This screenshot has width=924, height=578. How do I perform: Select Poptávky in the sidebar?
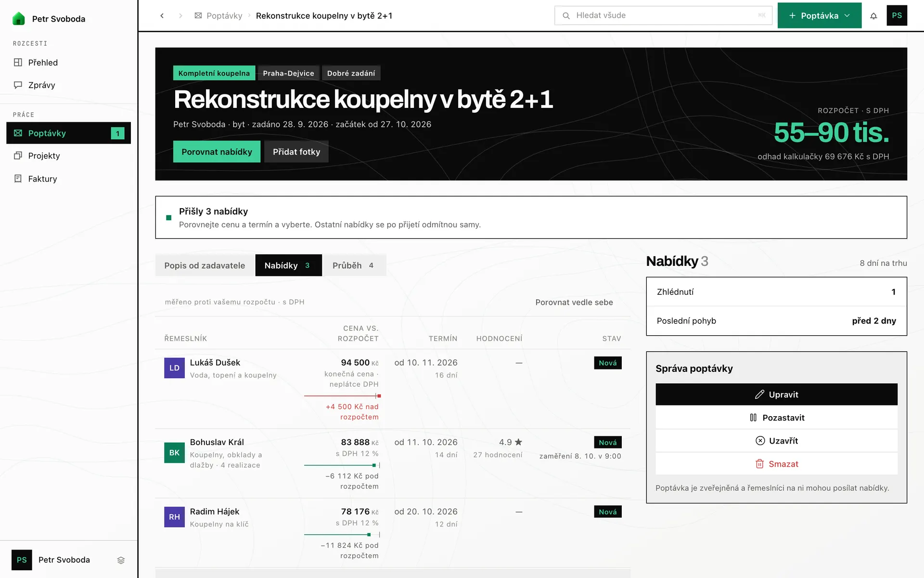click(68, 133)
